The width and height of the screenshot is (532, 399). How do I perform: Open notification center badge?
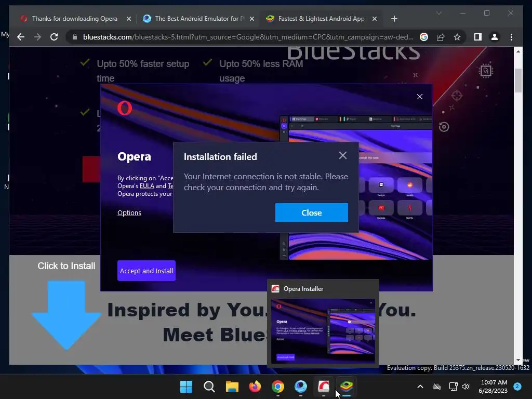click(x=517, y=387)
